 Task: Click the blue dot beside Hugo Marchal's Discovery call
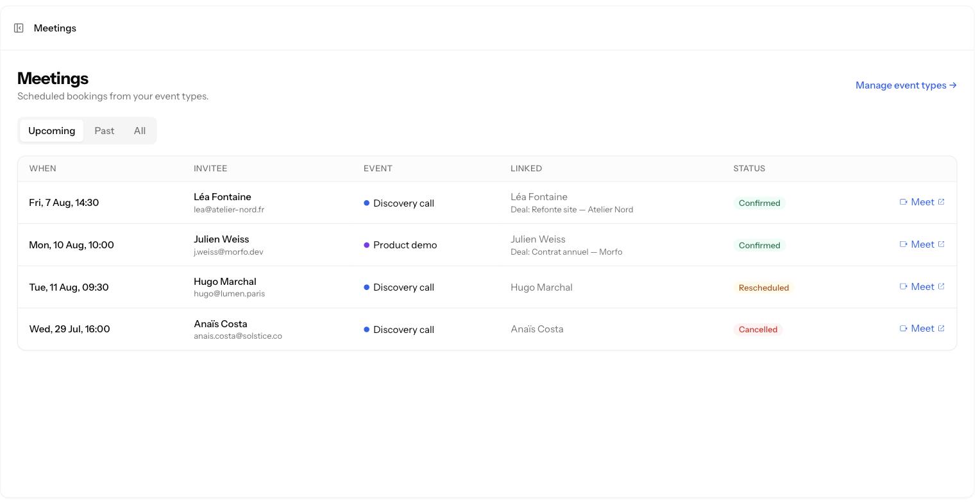click(x=367, y=287)
